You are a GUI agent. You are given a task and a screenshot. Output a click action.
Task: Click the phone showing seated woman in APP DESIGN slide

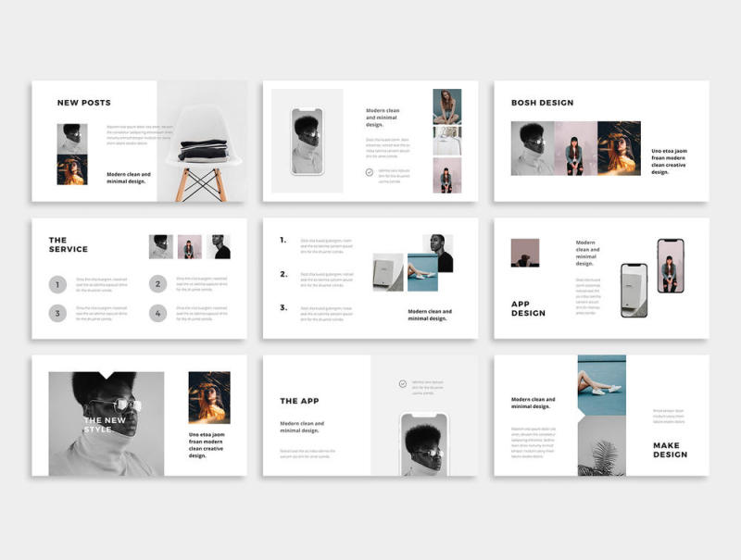(x=670, y=267)
